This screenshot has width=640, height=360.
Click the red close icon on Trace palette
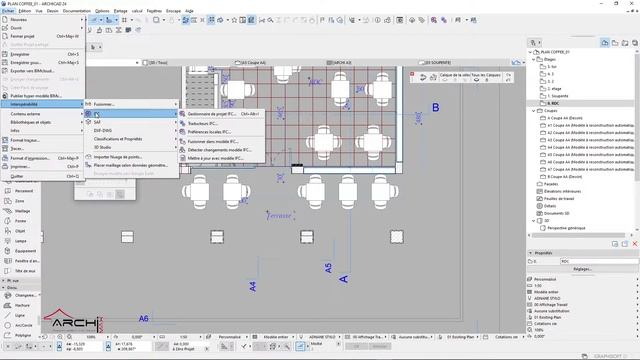(x=412, y=74)
